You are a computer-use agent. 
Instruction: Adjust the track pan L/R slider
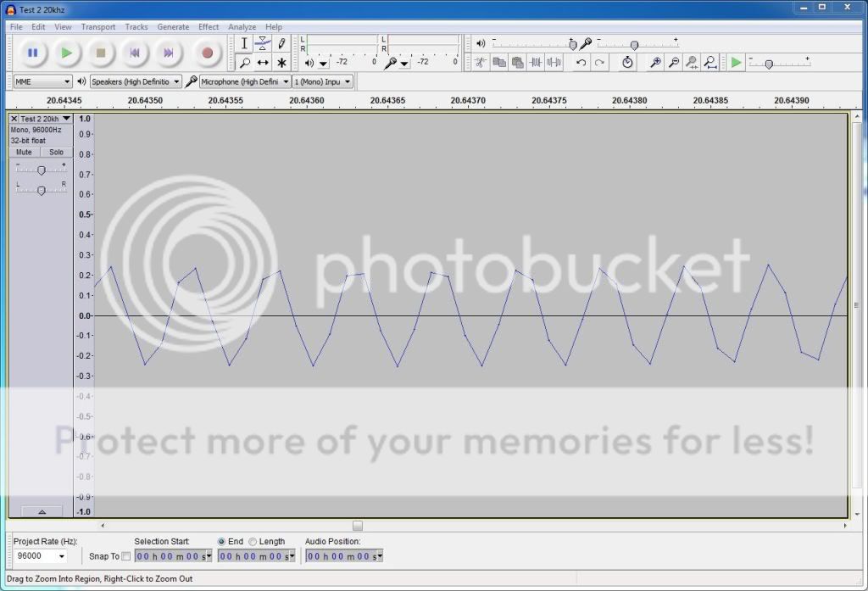41,190
